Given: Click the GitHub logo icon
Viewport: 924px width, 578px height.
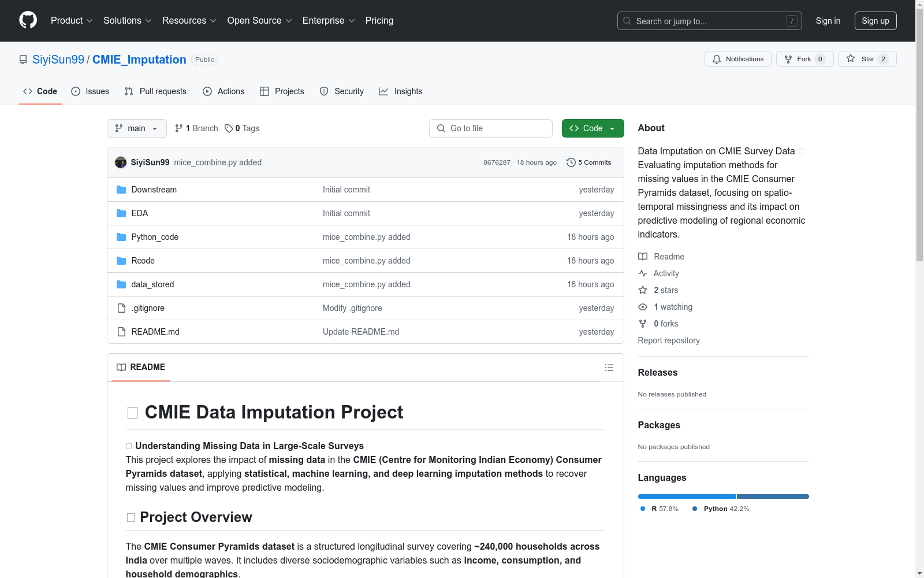Looking at the screenshot, I should pos(28,20).
